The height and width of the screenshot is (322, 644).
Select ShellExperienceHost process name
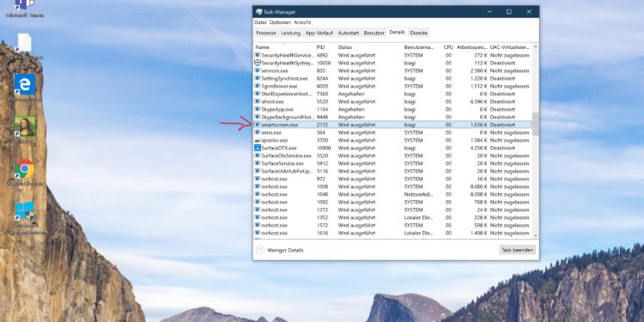(x=287, y=94)
